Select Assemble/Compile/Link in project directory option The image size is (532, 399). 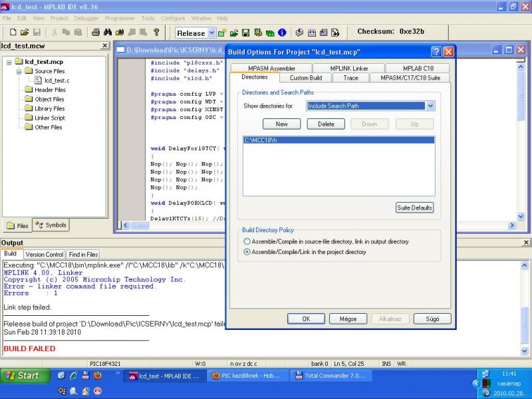247,252
